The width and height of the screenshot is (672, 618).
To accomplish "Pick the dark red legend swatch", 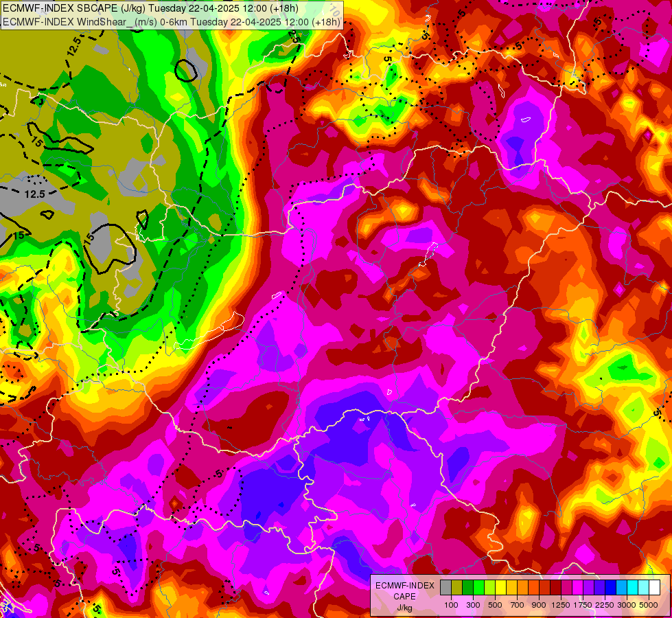I will point(556,587).
